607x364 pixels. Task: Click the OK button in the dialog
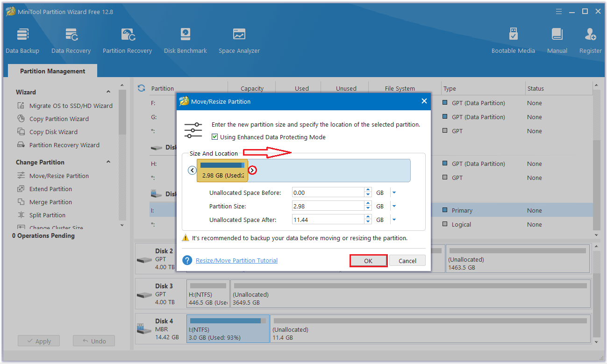click(x=368, y=261)
